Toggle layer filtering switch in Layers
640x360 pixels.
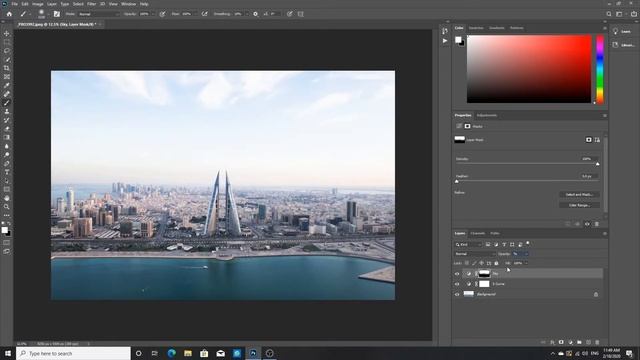(x=528, y=243)
